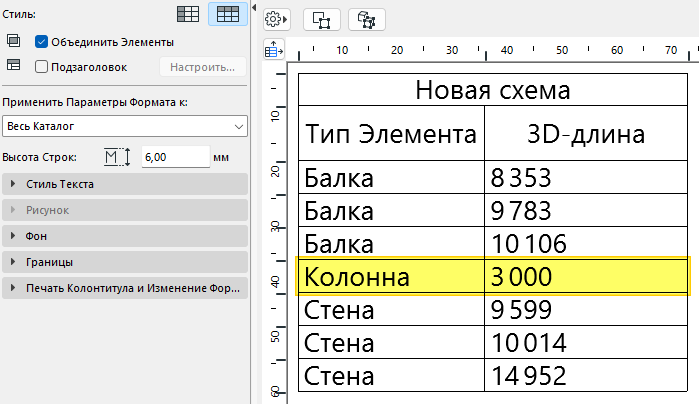Viewport: 699px width, 404px height.
Task: Expand the Рисунок section
Action: [125, 210]
